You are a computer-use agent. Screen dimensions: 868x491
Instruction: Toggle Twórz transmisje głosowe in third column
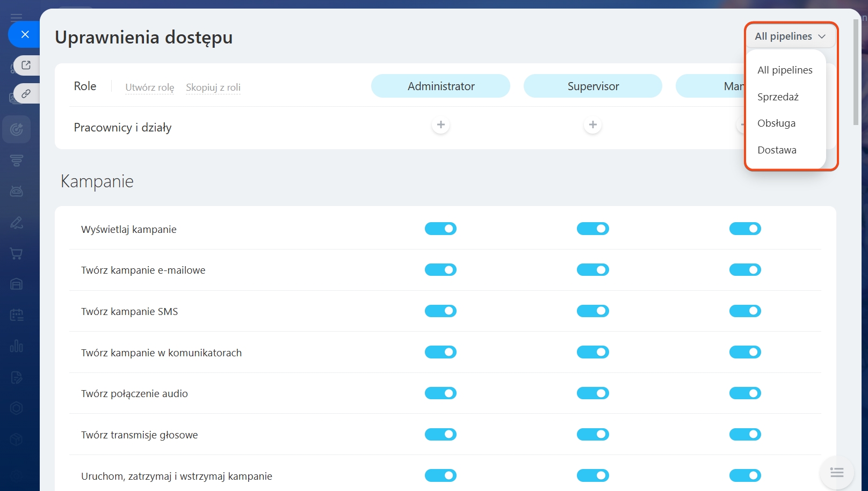[x=745, y=434]
